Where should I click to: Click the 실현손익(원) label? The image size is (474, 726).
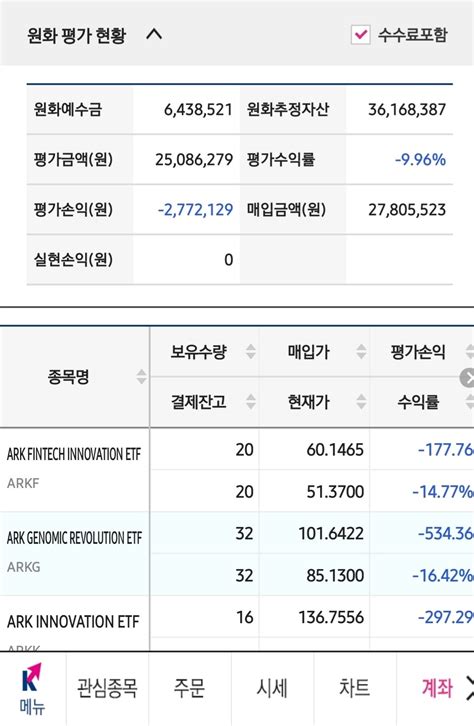click(x=73, y=260)
